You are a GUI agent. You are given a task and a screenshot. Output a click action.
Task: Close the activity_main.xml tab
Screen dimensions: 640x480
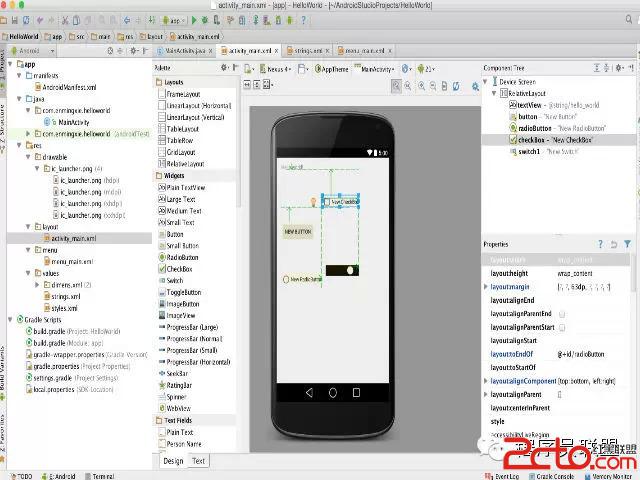276,51
